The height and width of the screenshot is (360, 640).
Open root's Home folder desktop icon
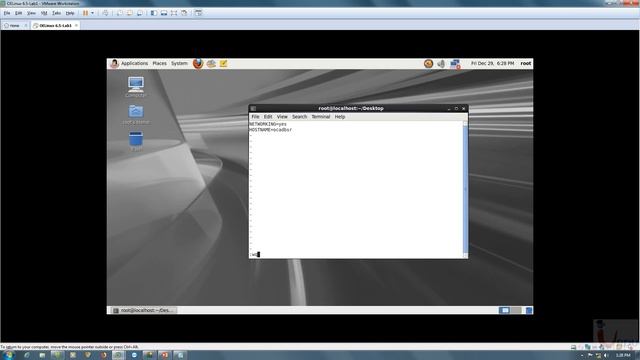click(x=136, y=114)
